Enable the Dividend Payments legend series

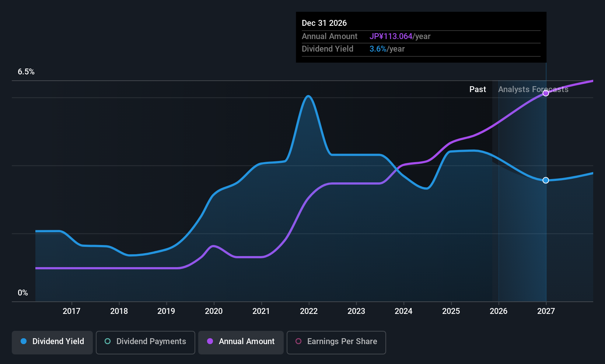[145, 342]
